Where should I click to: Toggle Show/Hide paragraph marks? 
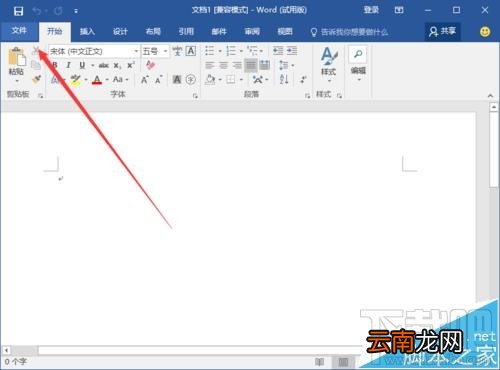click(x=303, y=80)
